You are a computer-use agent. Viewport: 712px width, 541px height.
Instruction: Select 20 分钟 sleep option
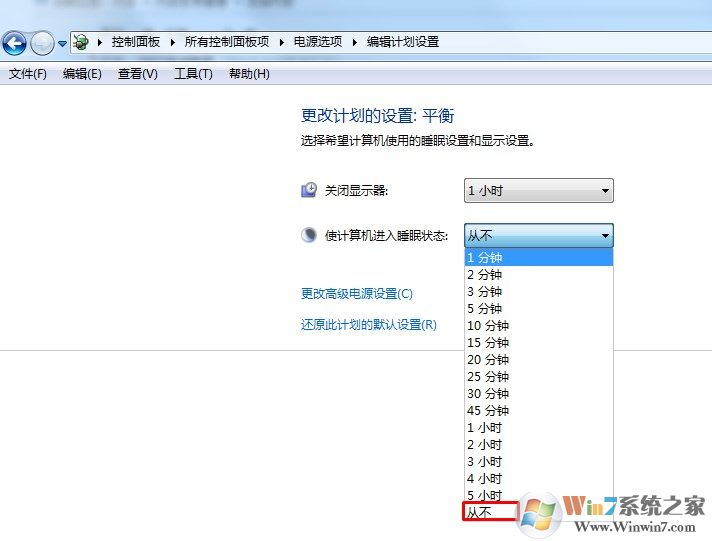539,359
